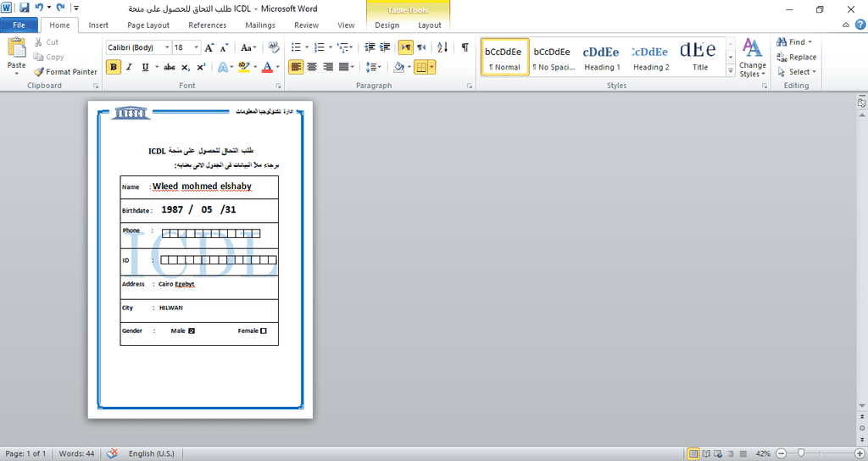
Task: Open line spacing options
Action: (x=374, y=67)
